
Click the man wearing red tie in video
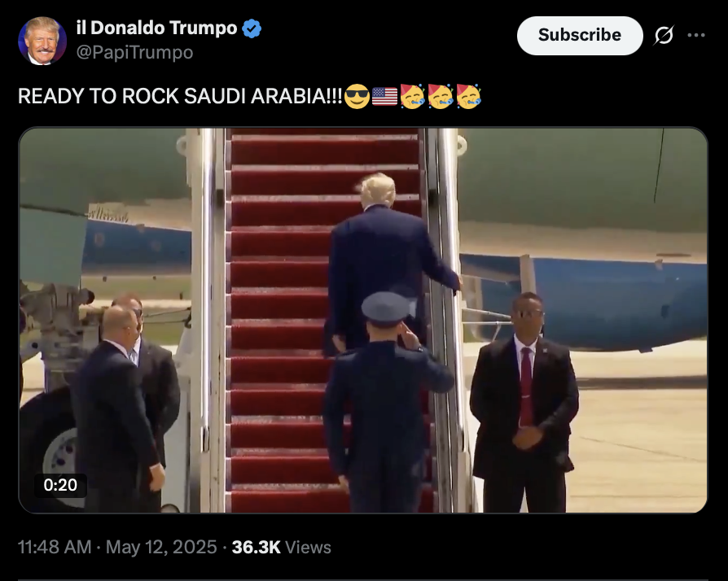(x=524, y=401)
